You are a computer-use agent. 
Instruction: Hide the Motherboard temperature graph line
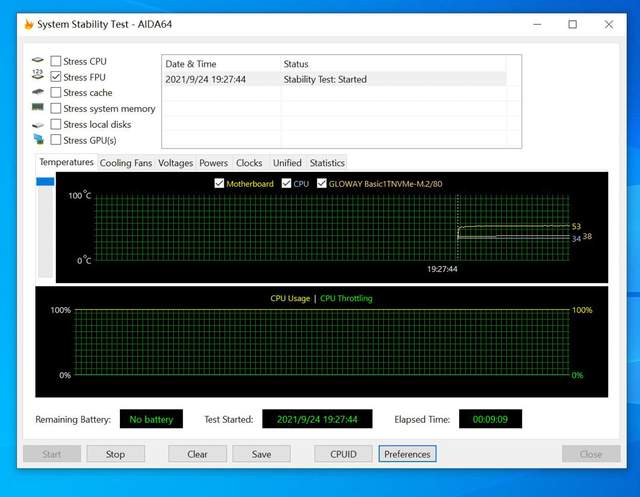pos(219,183)
